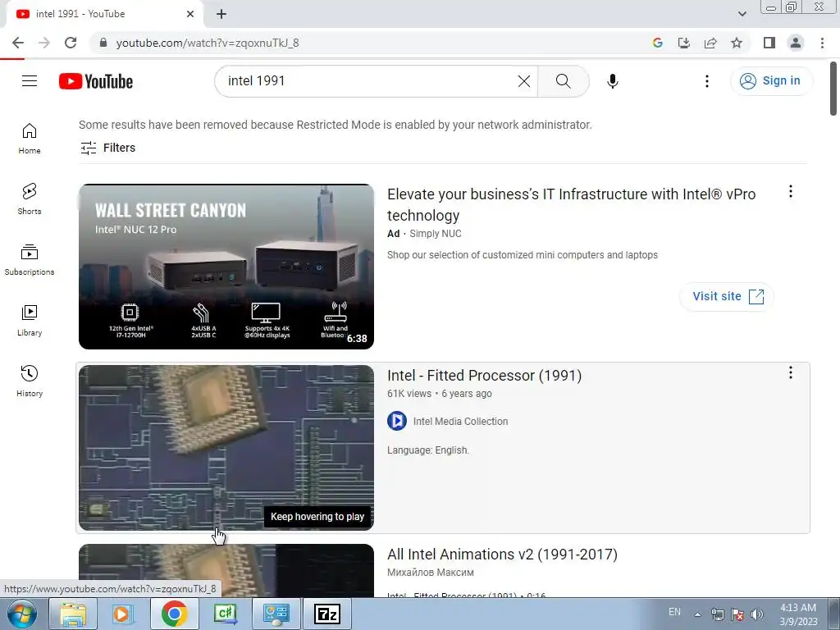Image resolution: width=840 pixels, height=630 pixels.
Task: Click the Visit site button
Action: pos(727,296)
